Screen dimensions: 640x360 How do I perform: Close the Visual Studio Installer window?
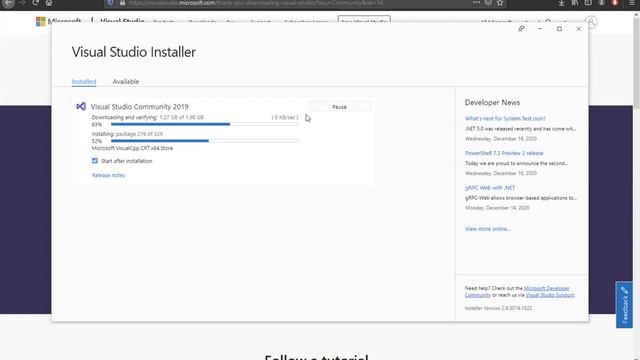[x=578, y=29]
